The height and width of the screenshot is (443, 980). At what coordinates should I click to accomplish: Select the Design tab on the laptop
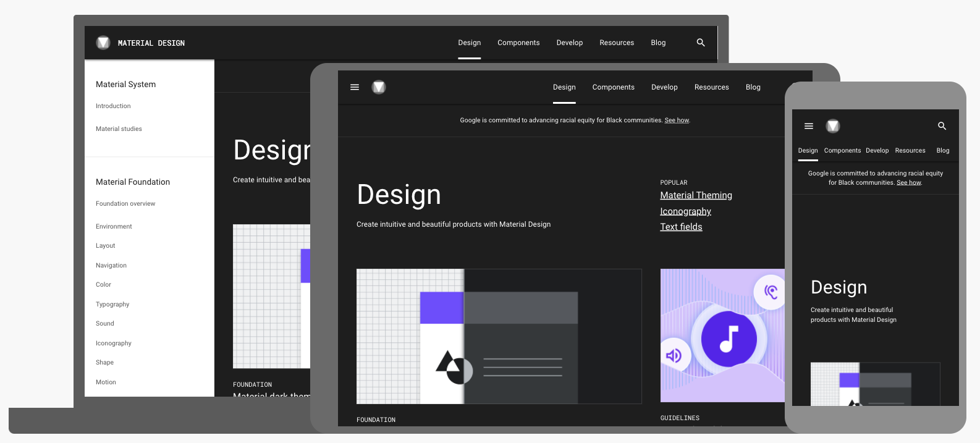point(470,43)
